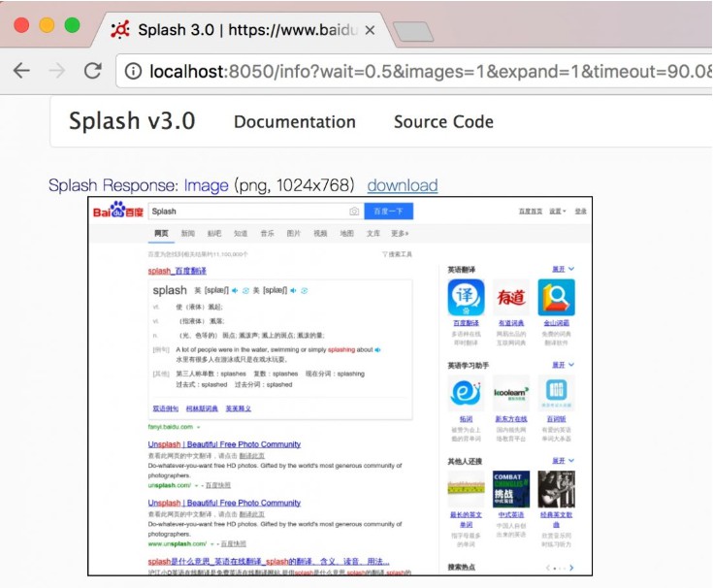Expand the 英语学习助手 section with 展开
Viewport: 713px width, 588px height.
click(x=563, y=365)
